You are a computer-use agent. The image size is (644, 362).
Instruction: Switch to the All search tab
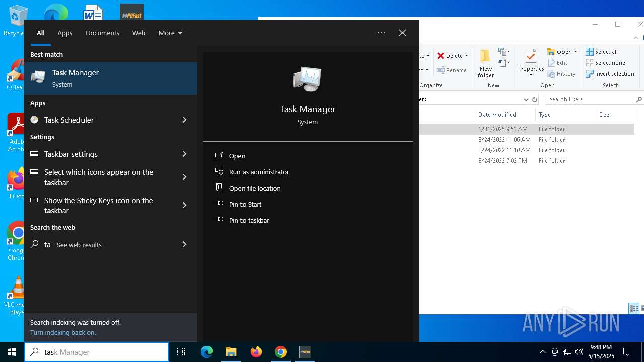(41, 33)
